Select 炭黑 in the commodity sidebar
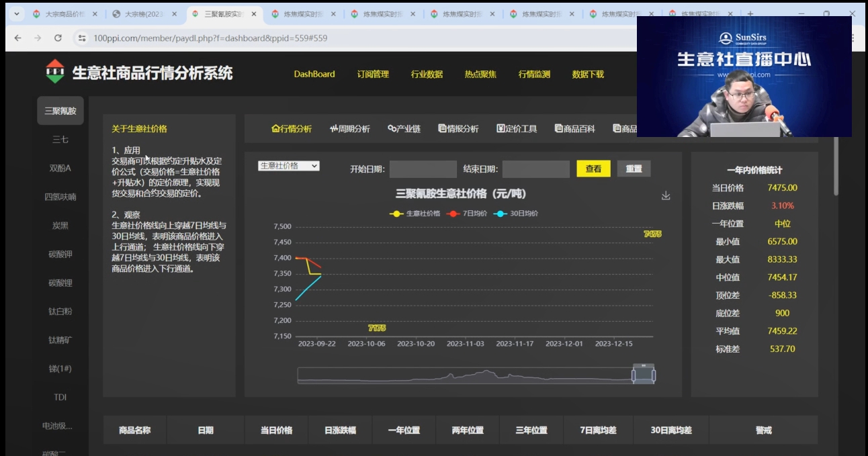This screenshot has width=868, height=456. tap(60, 226)
